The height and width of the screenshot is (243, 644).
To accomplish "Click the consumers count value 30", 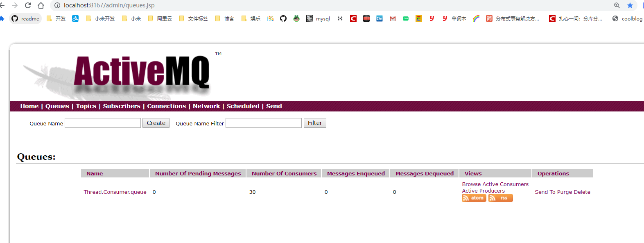I will (x=252, y=192).
